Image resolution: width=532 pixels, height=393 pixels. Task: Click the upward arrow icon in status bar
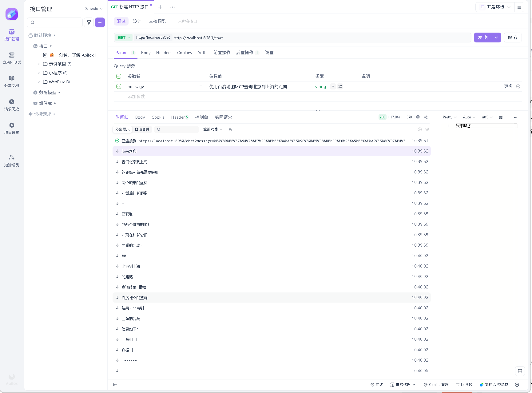click(x=517, y=385)
